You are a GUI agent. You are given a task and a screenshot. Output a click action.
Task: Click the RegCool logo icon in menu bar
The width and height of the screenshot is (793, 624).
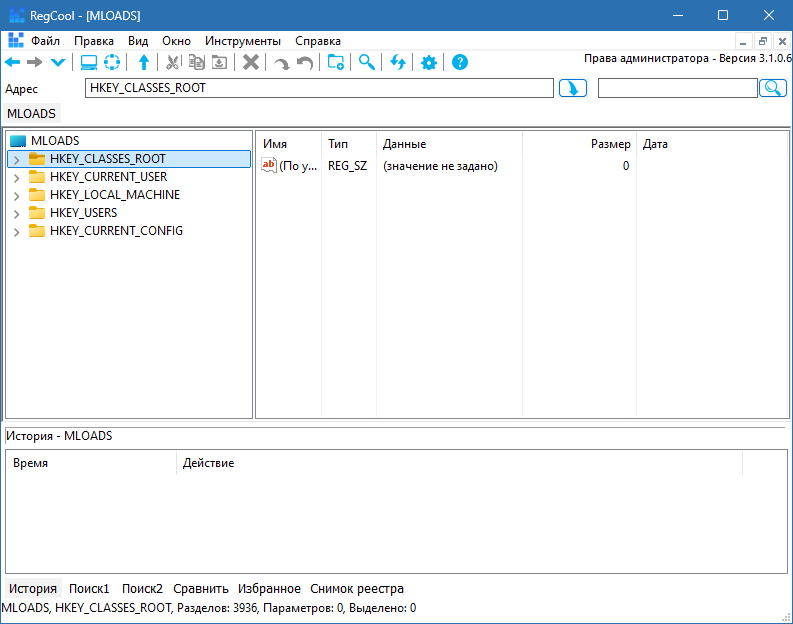tap(16, 40)
